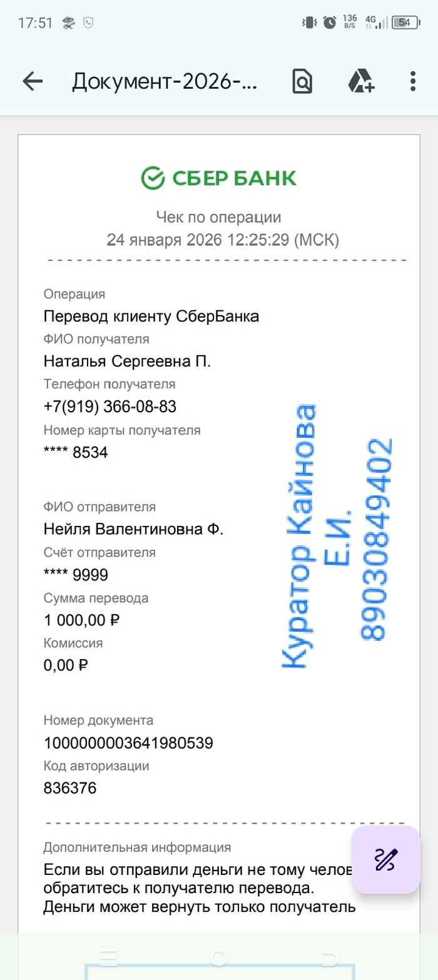Image resolution: width=438 pixels, height=980 pixels.
Task: Tap the Add to Drive icon
Action: click(x=361, y=81)
